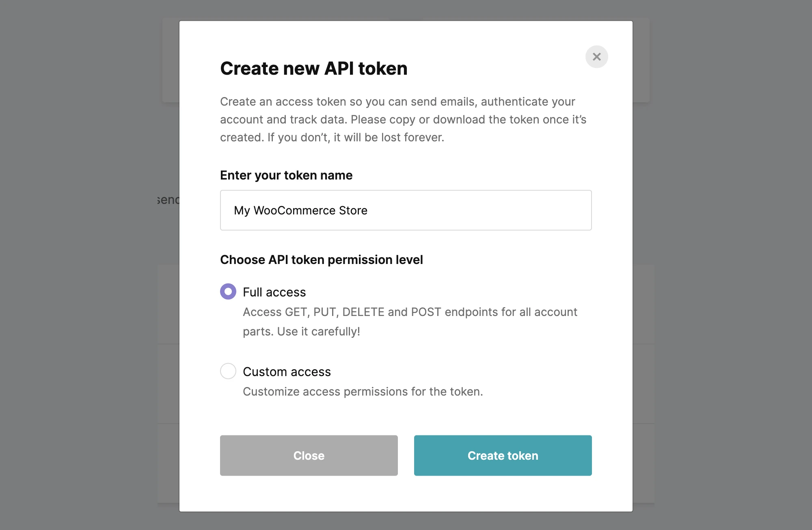Click the token name input field
The width and height of the screenshot is (812, 530).
[406, 210]
